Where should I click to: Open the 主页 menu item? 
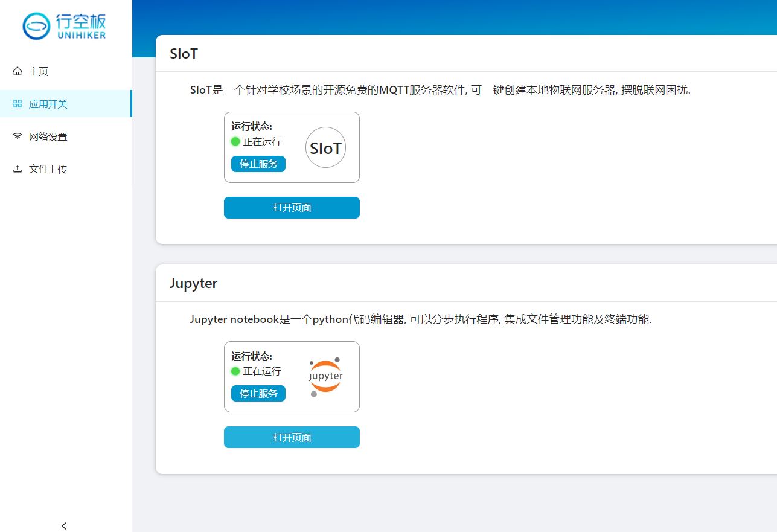66,71
